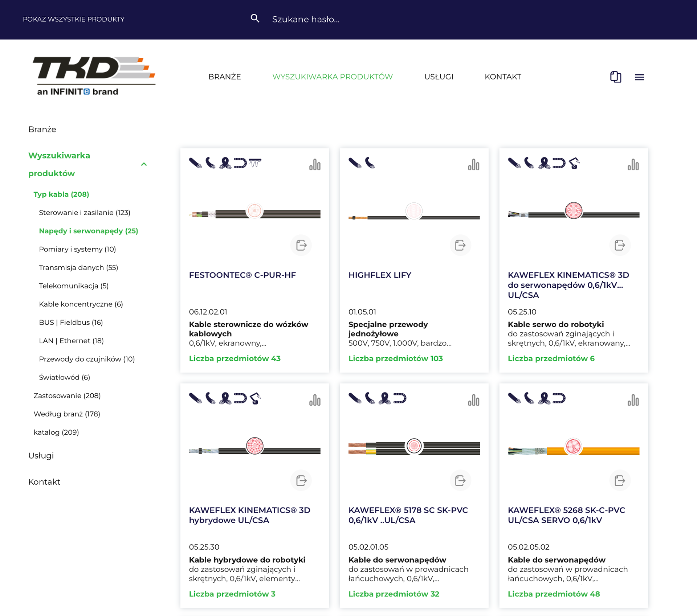
Task: Click export icon on KAWEFLEX KINEMATICS 3D serwonapędów card
Action: (x=620, y=245)
